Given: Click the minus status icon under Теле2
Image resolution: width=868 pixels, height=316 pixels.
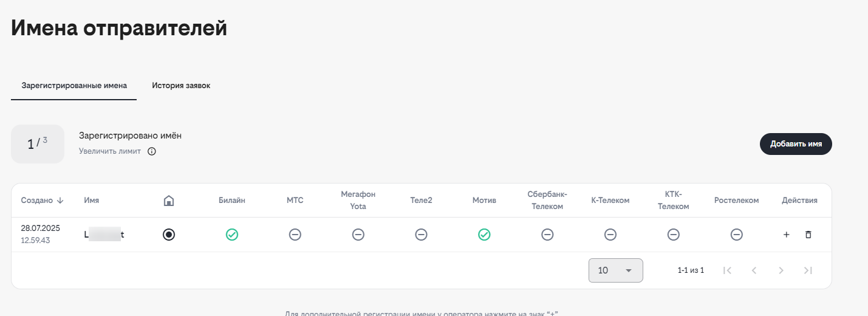Looking at the screenshot, I should pyautogui.click(x=421, y=235).
